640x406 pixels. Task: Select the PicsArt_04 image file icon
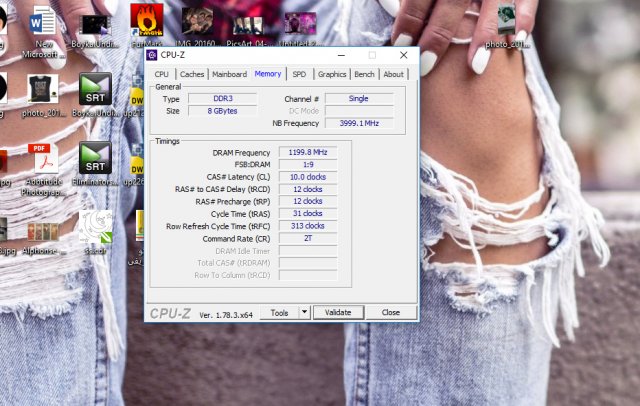tap(248, 25)
